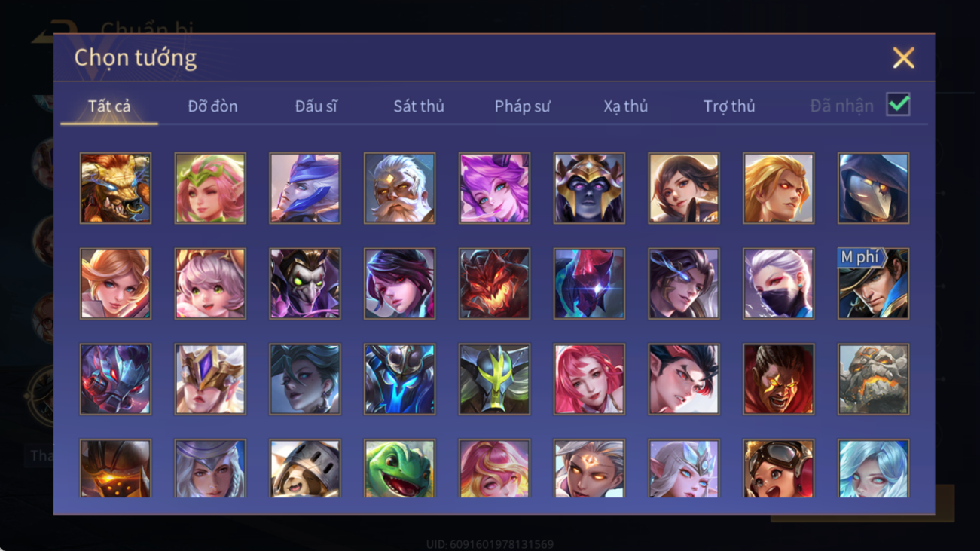
Task: Select the rock golem hero portrait
Action: (x=873, y=379)
